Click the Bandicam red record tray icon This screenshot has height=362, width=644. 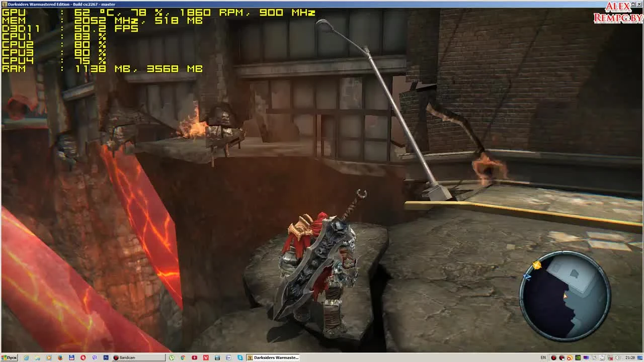click(x=554, y=357)
